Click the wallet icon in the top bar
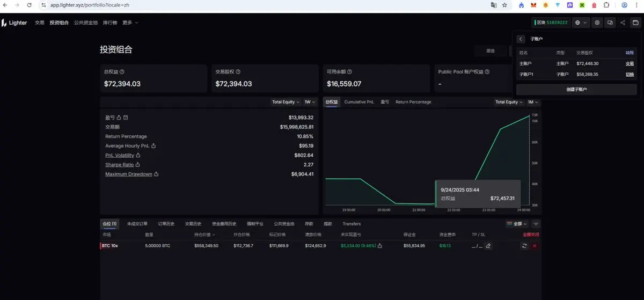644x300 pixels. (x=635, y=23)
